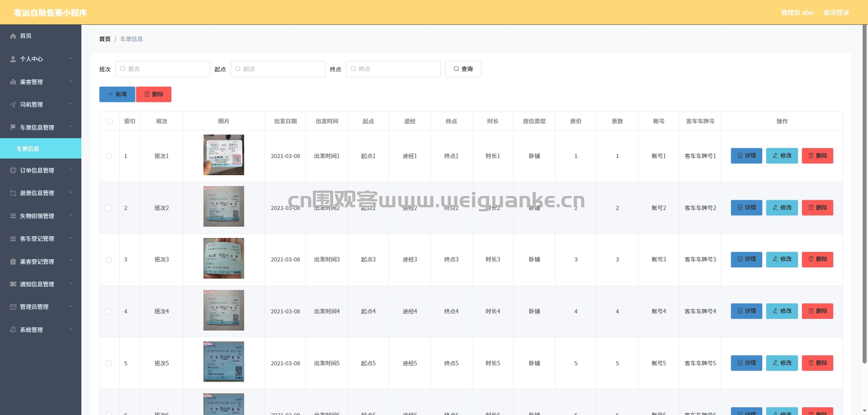
Task: Click the search icon in 终点 field
Action: (353, 69)
